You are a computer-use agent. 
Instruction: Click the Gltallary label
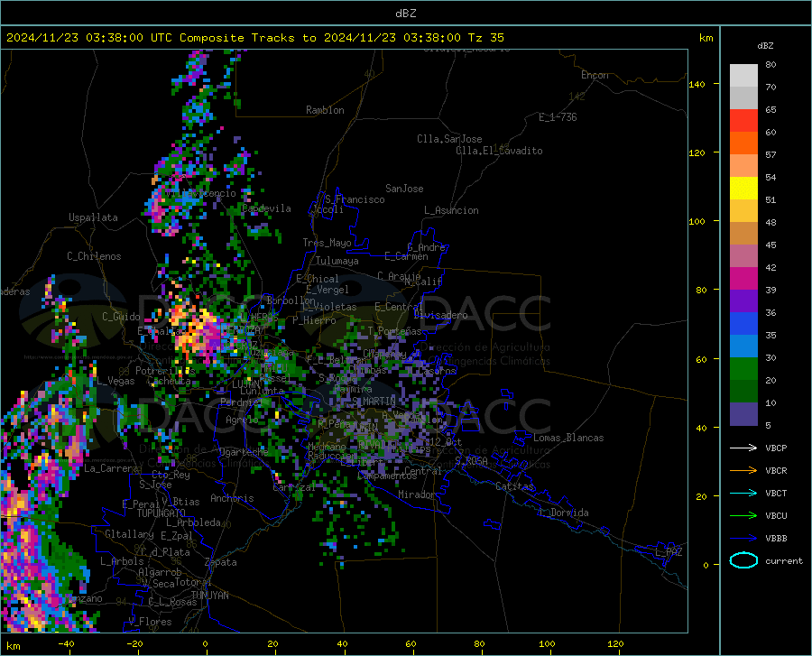click(129, 534)
